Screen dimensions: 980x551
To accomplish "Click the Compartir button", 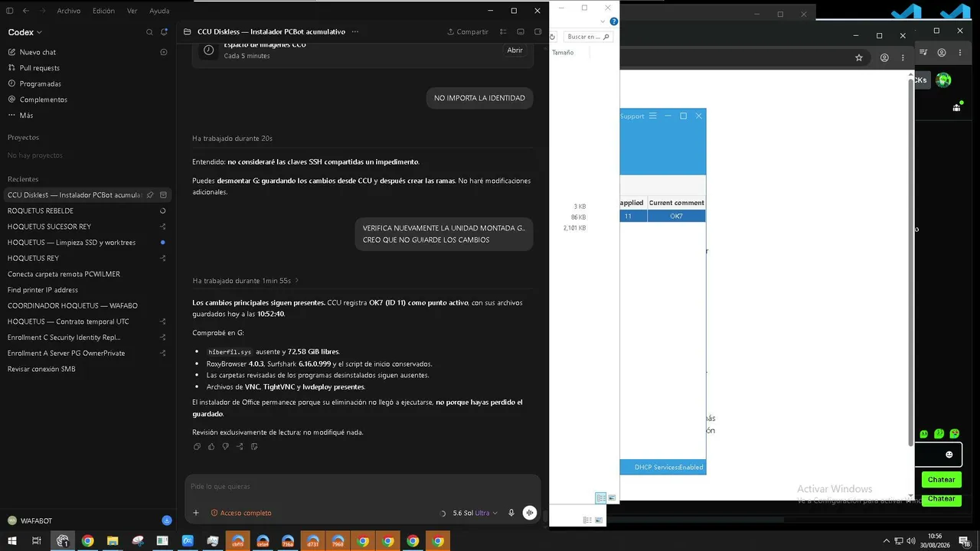I will pos(468,32).
